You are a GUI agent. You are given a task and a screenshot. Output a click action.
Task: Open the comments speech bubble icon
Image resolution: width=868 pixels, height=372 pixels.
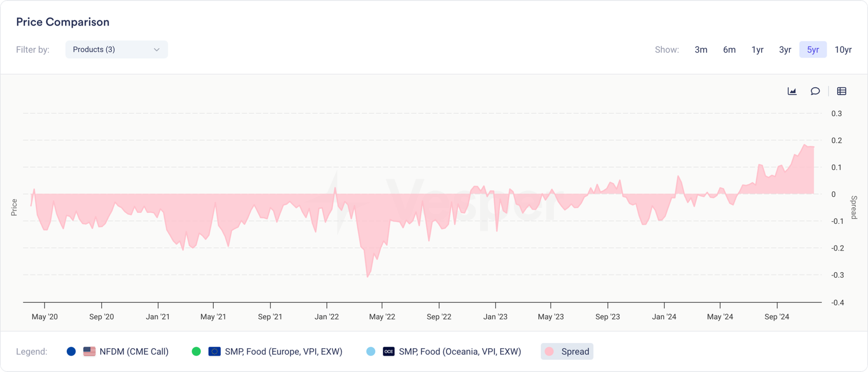[x=815, y=91]
